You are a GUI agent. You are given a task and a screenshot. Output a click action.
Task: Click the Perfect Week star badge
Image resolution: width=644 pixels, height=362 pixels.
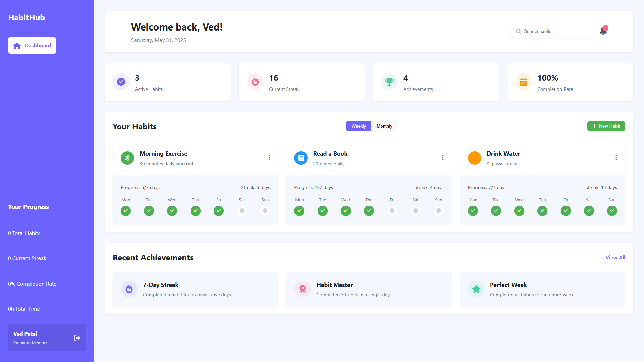(x=476, y=289)
